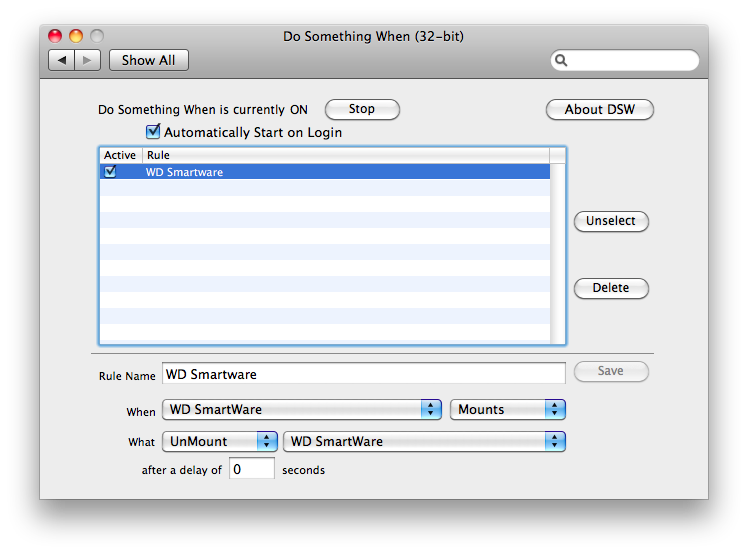
Task: Toggle Automatically Start on Login checkbox
Action: tap(153, 131)
